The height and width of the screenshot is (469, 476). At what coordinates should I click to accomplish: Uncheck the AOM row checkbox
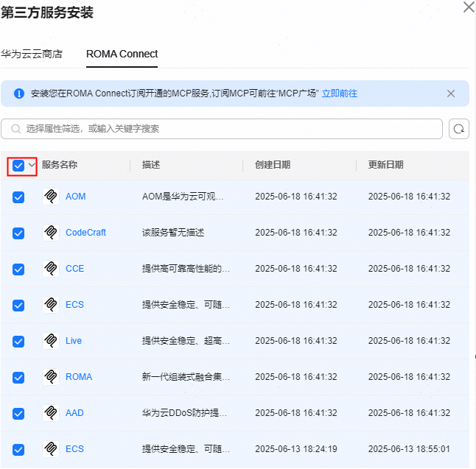click(18, 197)
